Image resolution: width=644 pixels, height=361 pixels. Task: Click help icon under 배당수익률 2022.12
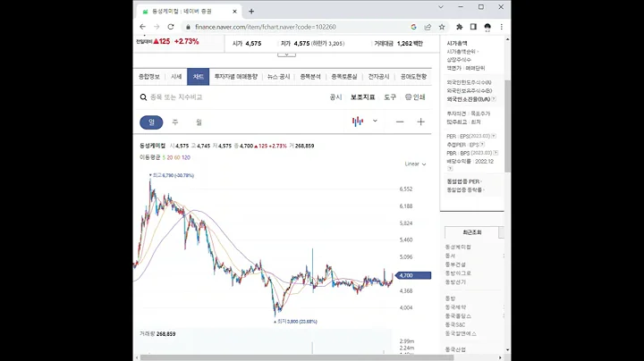click(450, 168)
